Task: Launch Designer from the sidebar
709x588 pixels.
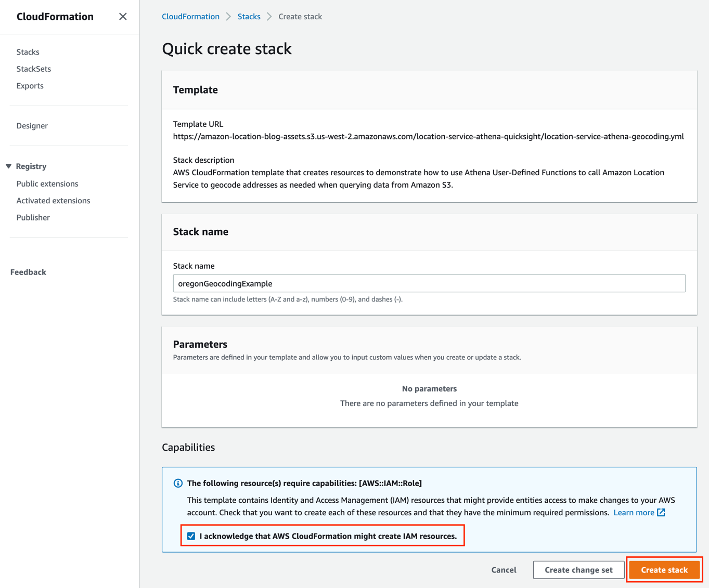Action: [32, 125]
